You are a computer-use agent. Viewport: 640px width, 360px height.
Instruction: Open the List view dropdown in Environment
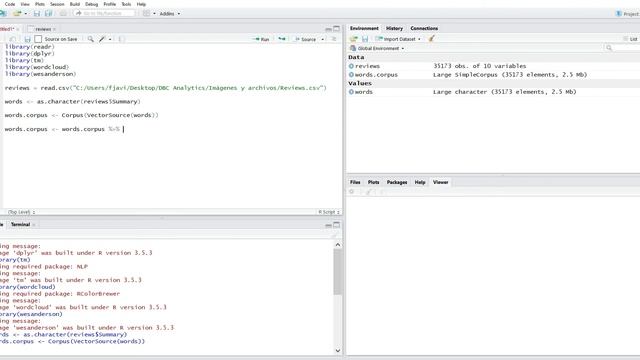pos(631,39)
